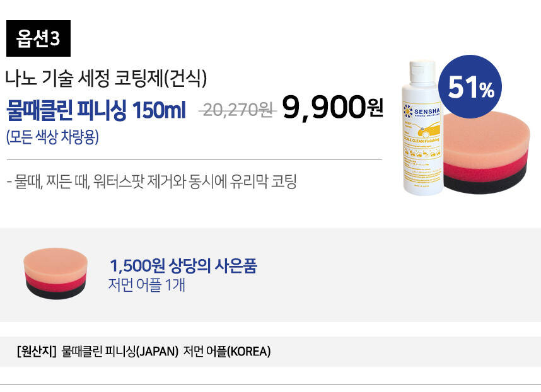Click the 저먼 어플(KOREA) origin text

tap(227, 351)
